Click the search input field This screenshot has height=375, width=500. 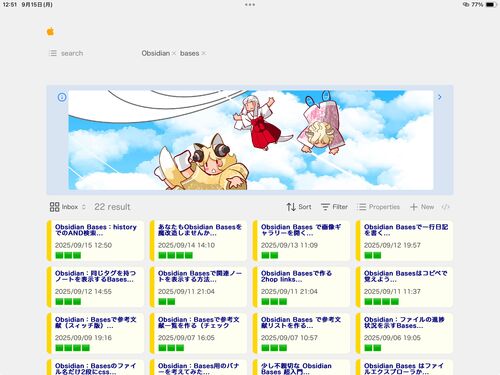click(72, 53)
